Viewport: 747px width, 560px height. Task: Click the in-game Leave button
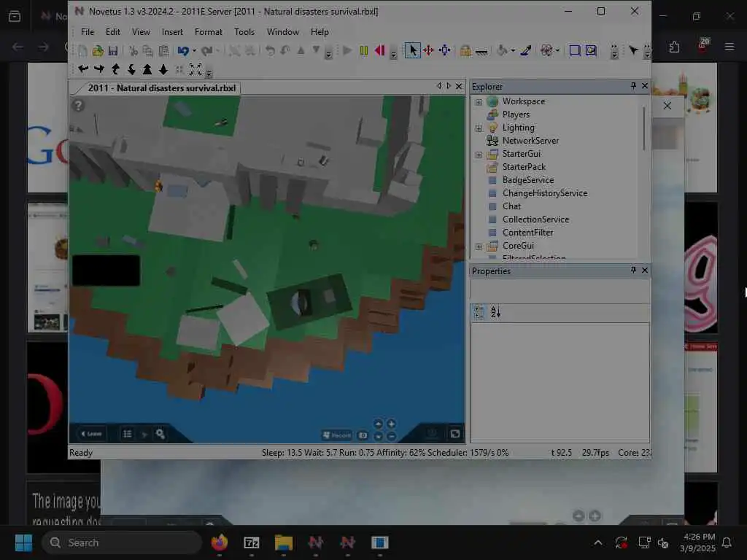(91, 434)
